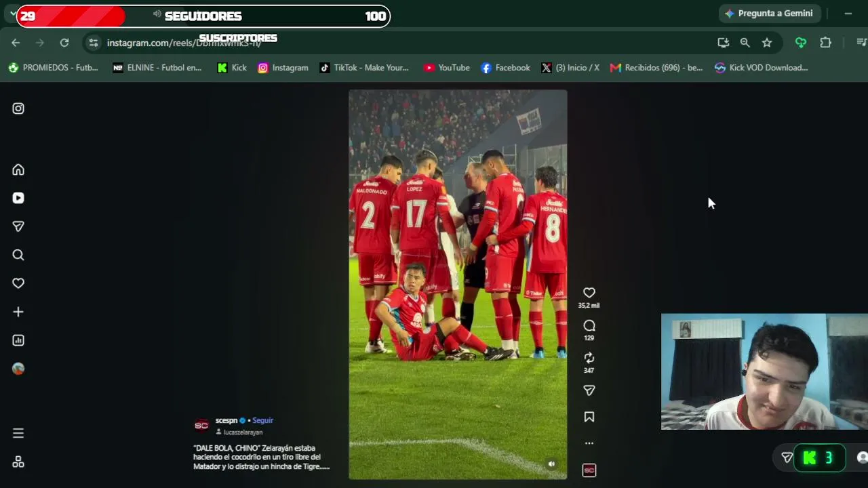Viewport: 868px width, 488px height.
Task: Open the YouTube bookmark
Action: [446, 68]
